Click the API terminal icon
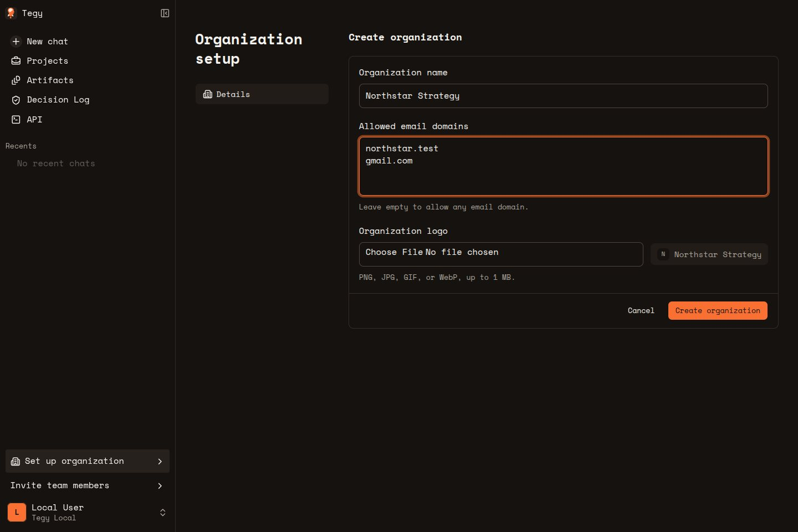The width and height of the screenshot is (798, 532). pos(16,120)
